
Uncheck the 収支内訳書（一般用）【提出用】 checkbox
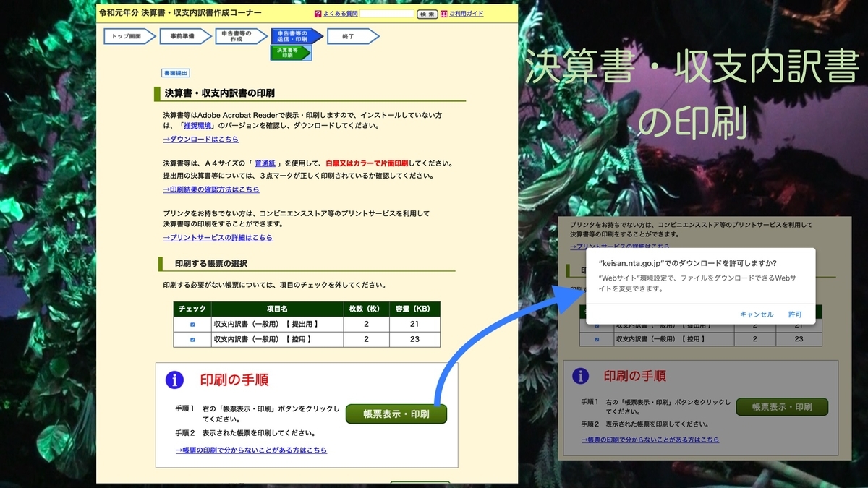click(193, 323)
